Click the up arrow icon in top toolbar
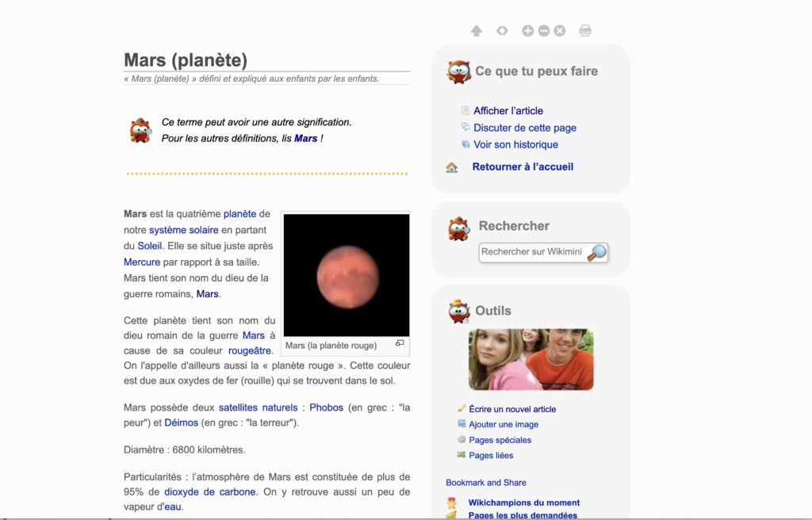The height and width of the screenshot is (520, 812). click(x=477, y=31)
